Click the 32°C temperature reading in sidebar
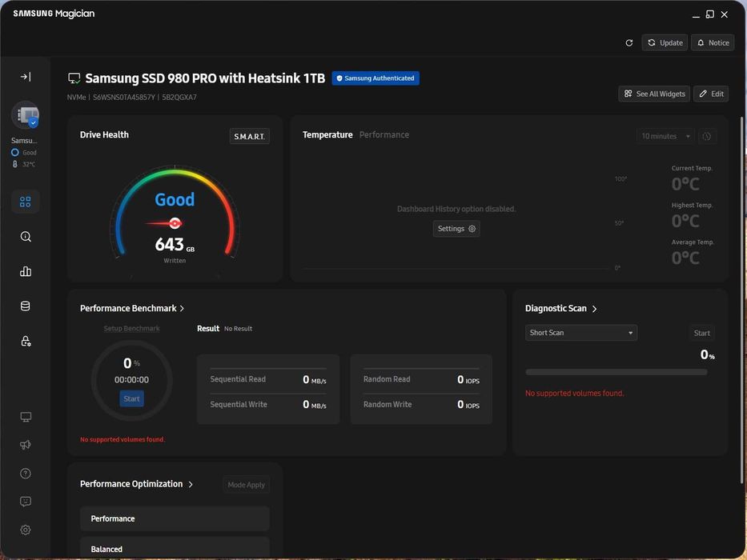This screenshot has width=747, height=560. click(29, 164)
